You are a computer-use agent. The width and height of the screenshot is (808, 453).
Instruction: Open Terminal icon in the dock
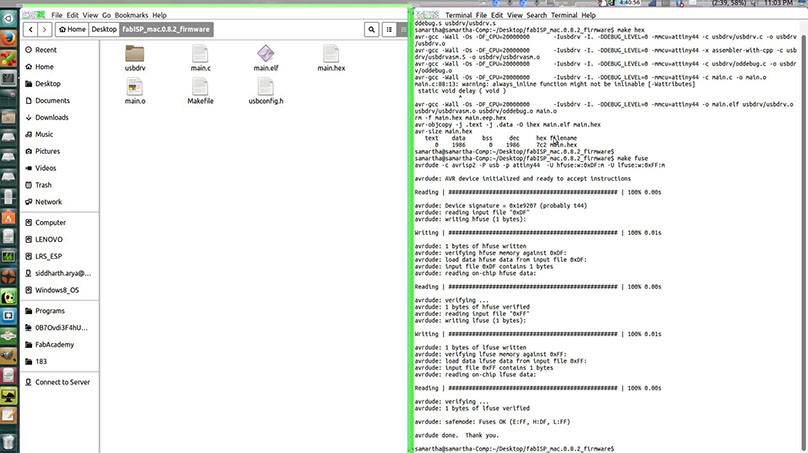[9, 78]
